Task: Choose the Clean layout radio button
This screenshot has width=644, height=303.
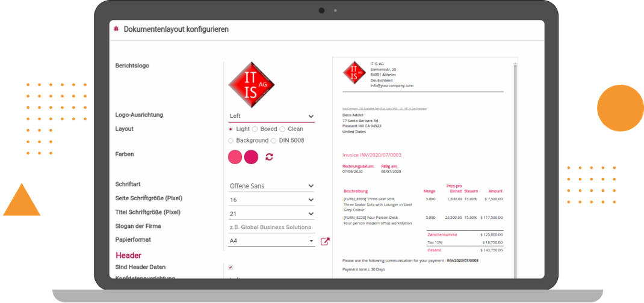Action: pos(282,129)
